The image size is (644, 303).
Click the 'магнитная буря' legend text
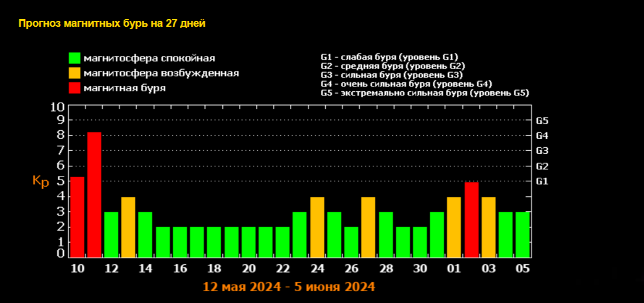(125, 88)
